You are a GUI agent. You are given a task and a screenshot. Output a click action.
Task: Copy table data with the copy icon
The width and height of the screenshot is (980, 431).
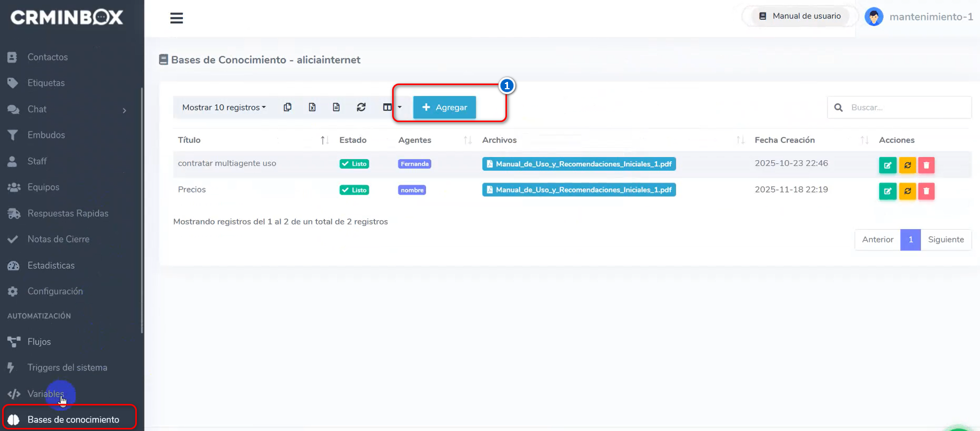[x=287, y=107]
